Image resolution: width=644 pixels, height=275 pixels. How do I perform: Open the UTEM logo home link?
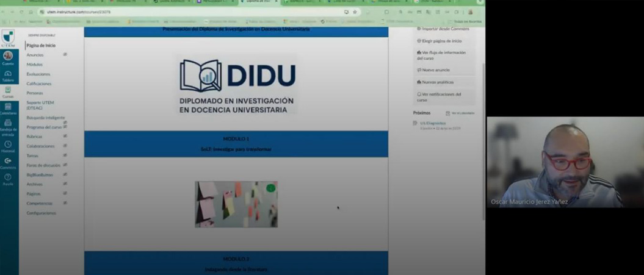pyautogui.click(x=8, y=38)
